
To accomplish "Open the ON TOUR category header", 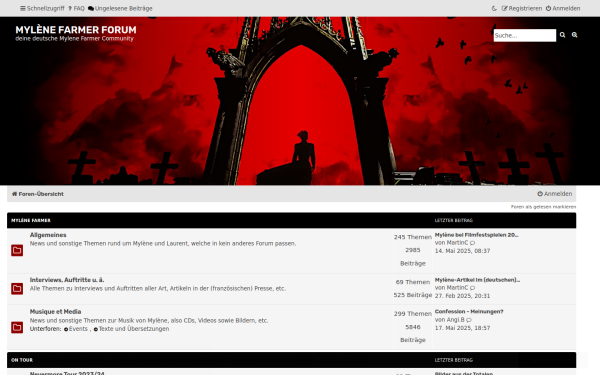I will tap(22, 360).
